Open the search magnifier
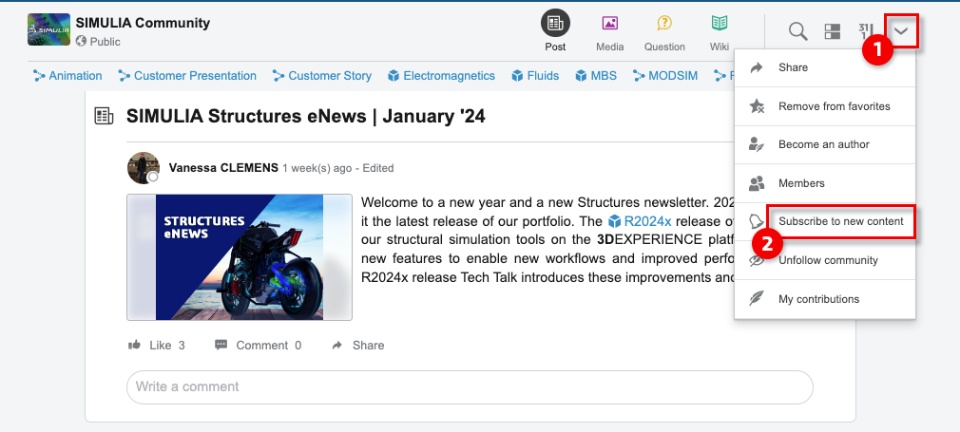 coord(798,31)
